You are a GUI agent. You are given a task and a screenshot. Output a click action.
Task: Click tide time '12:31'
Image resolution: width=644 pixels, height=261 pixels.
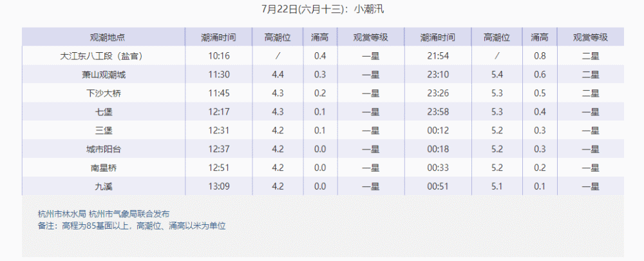(219, 131)
